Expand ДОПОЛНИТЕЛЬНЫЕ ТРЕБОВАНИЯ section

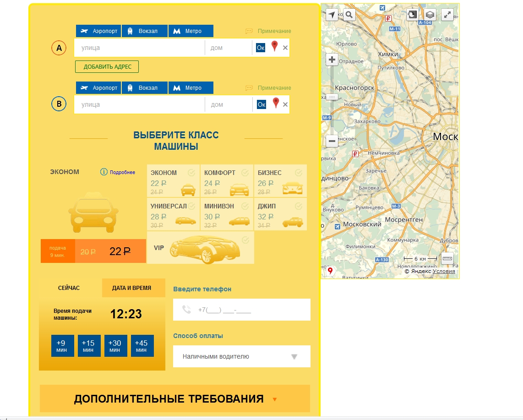(x=175, y=398)
